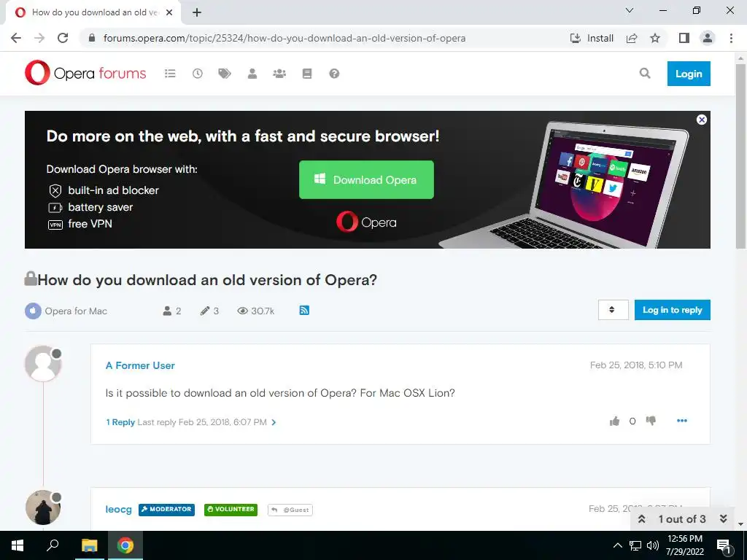
Task: Click the RSS feed icon for topic
Action: click(304, 311)
